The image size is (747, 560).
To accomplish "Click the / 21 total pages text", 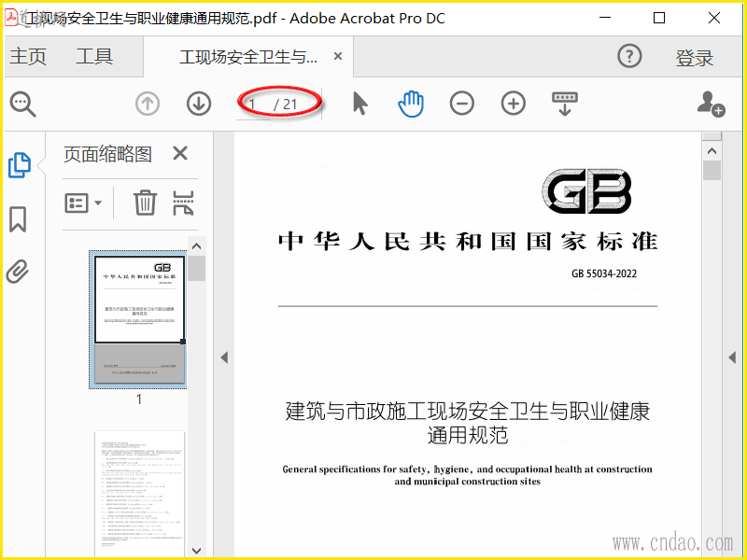I will [x=286, y=105].
